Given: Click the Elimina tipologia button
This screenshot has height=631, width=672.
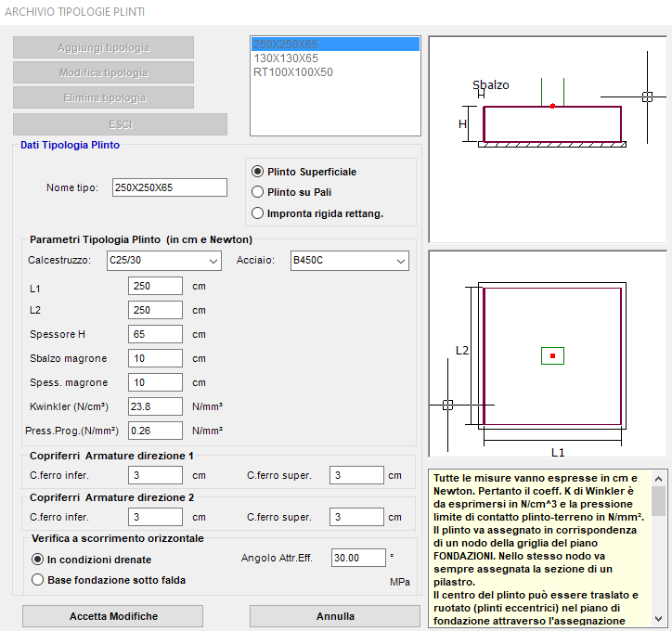Looking at the screenshot, I should point(103,97).
